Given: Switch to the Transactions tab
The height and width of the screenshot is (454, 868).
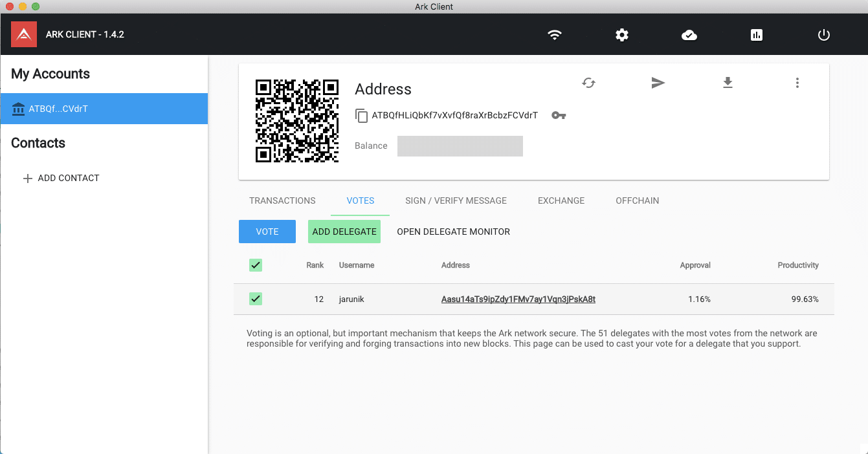Looking at the screenshot, I should [282, 200].
